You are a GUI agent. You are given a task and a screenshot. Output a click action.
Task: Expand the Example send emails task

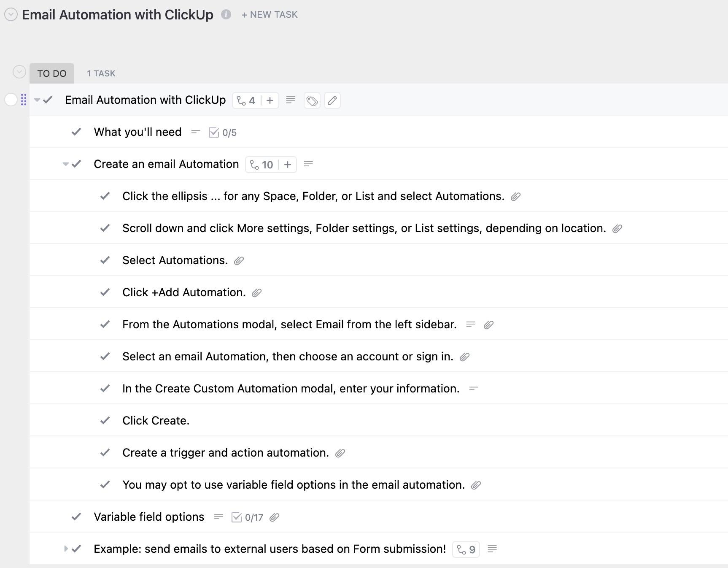(x=66, y=549)
